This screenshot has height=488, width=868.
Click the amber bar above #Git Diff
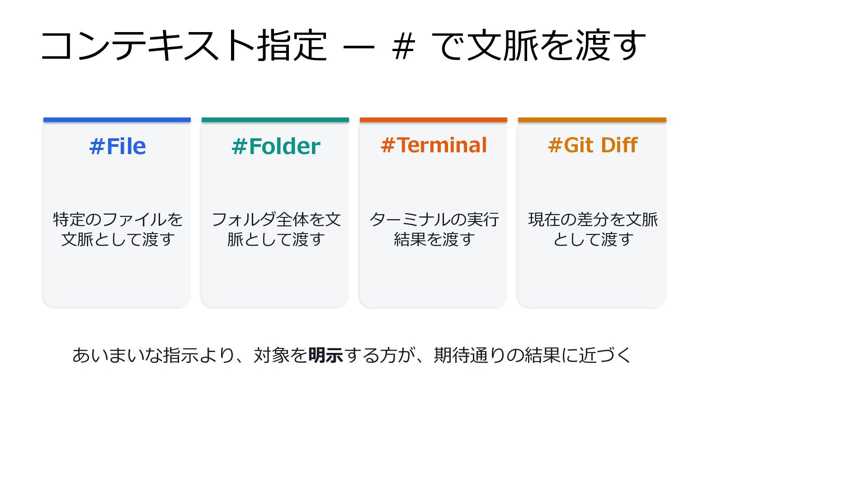[592, 120]
